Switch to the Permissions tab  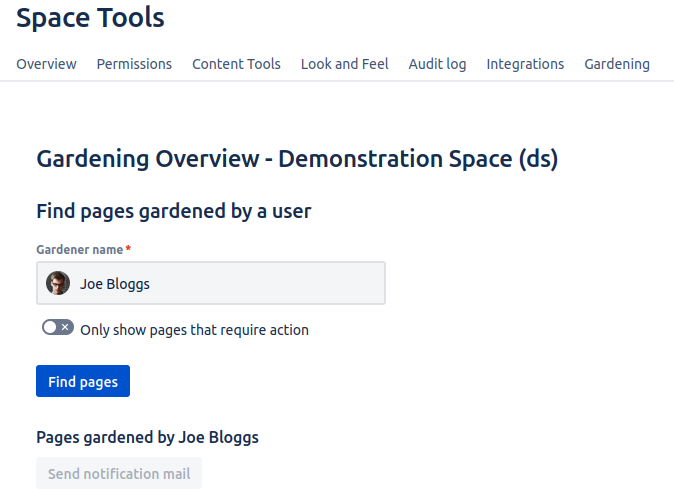coord(134,64)
